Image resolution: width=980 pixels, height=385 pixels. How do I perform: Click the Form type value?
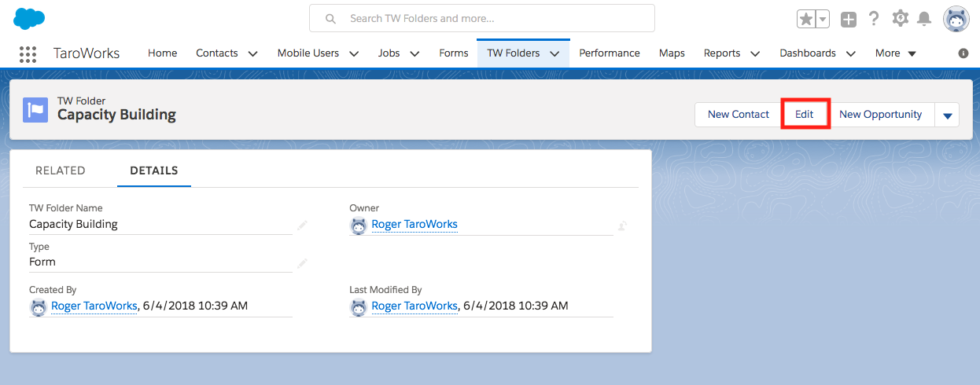42,262
